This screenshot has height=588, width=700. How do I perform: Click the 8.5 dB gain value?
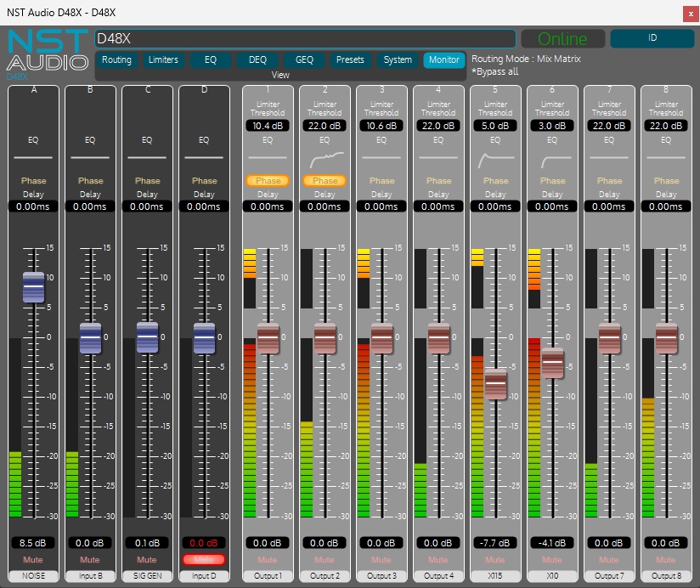33,543
